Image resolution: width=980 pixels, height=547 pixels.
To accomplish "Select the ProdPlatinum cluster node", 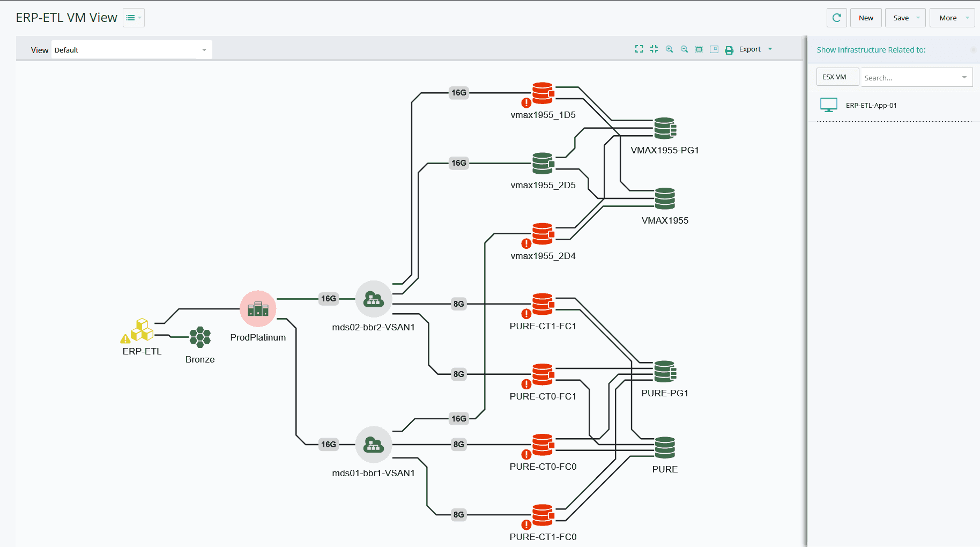I will (x=258, y=308).
